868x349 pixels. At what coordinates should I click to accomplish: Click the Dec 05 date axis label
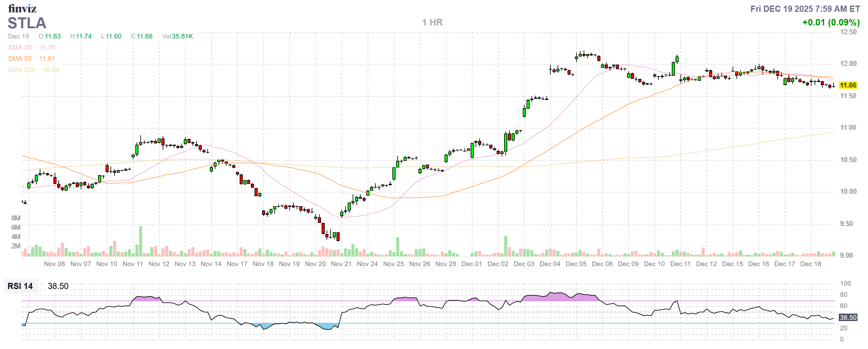576,264
